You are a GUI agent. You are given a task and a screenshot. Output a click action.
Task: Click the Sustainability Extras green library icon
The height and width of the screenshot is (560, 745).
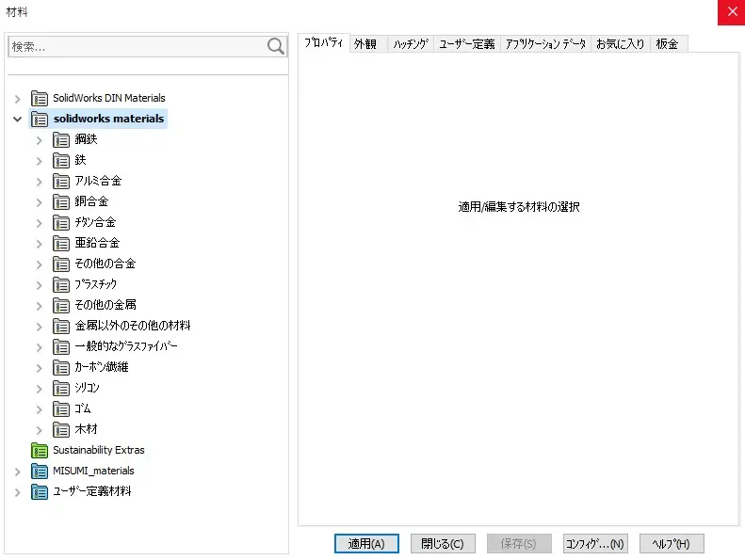pos(40,450)
